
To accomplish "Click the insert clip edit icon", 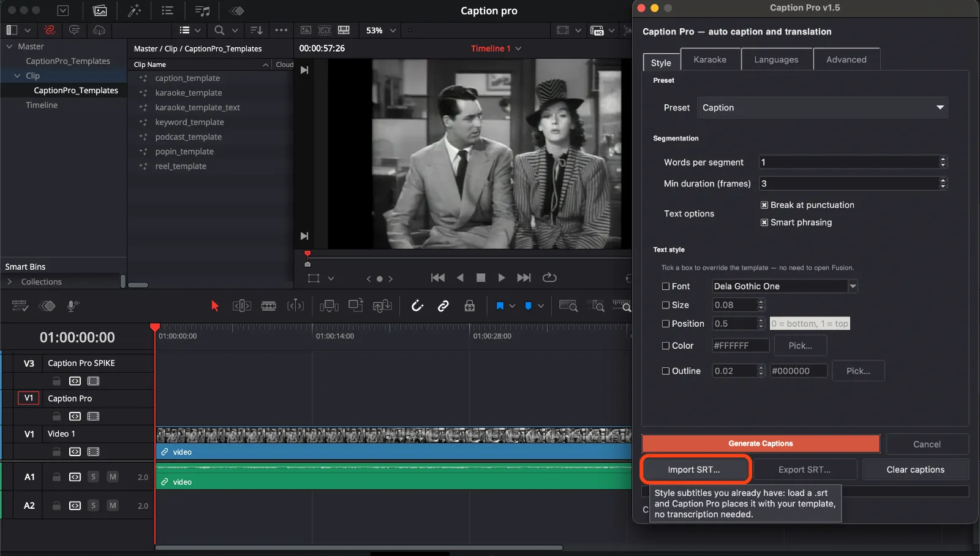I will pos(329,306).
